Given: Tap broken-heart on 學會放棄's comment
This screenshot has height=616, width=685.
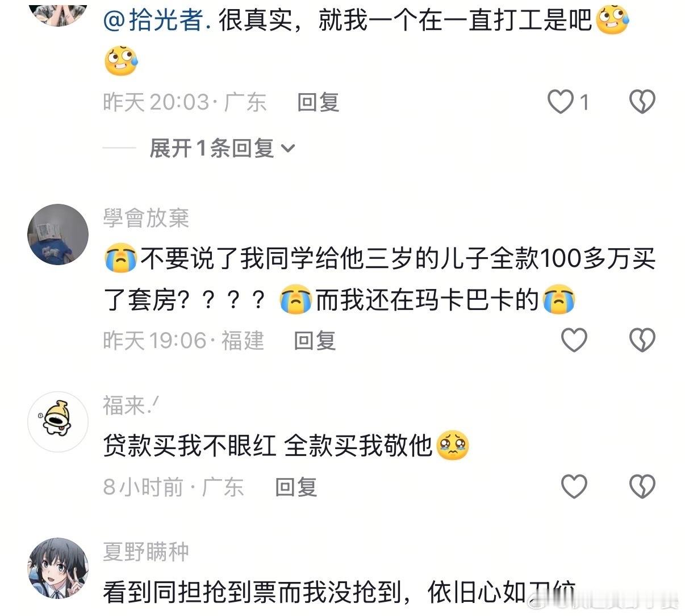Looking at the screenshot, I should (642, 340).
